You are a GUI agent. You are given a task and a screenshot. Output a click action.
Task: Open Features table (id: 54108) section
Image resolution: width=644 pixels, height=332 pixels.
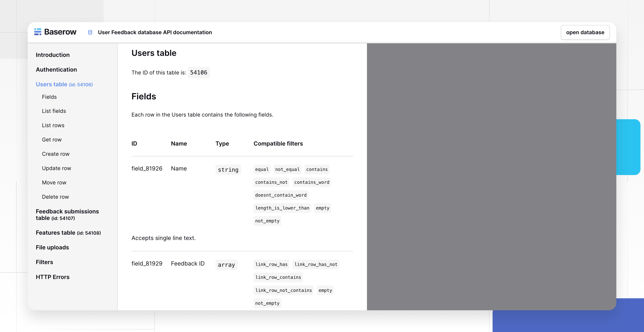[68, 233]
